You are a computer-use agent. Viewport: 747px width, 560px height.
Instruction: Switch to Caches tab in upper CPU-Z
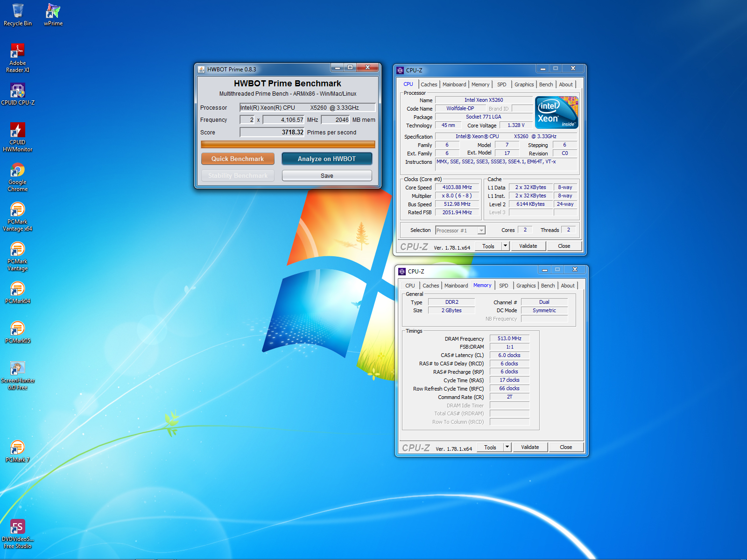[429, 84]
